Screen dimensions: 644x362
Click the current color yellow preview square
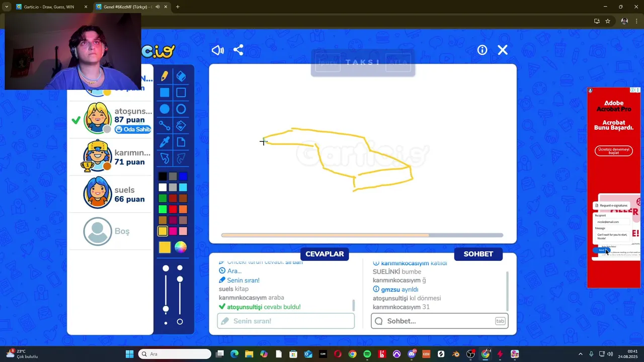(165, 247)
